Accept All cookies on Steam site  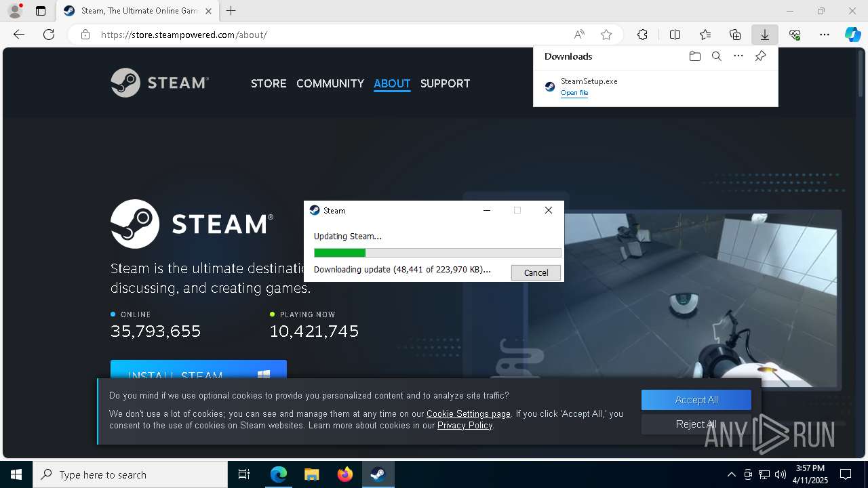696,400
